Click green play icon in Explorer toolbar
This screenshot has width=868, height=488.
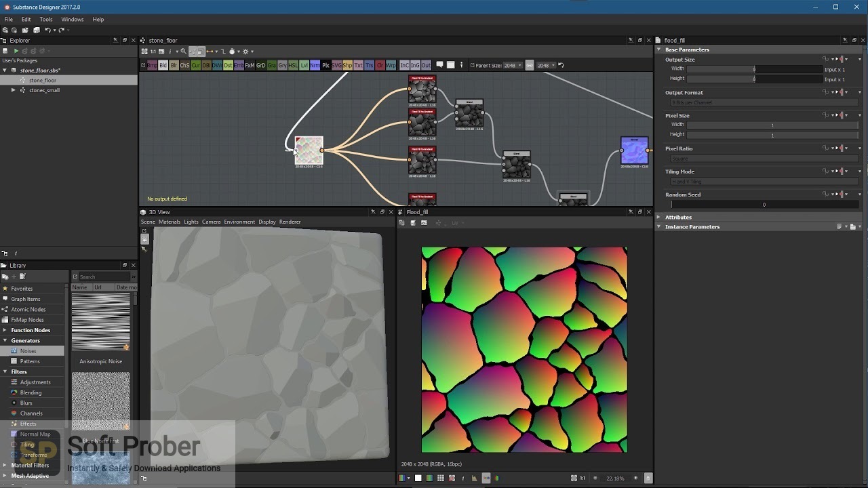(x=16, y=51)
